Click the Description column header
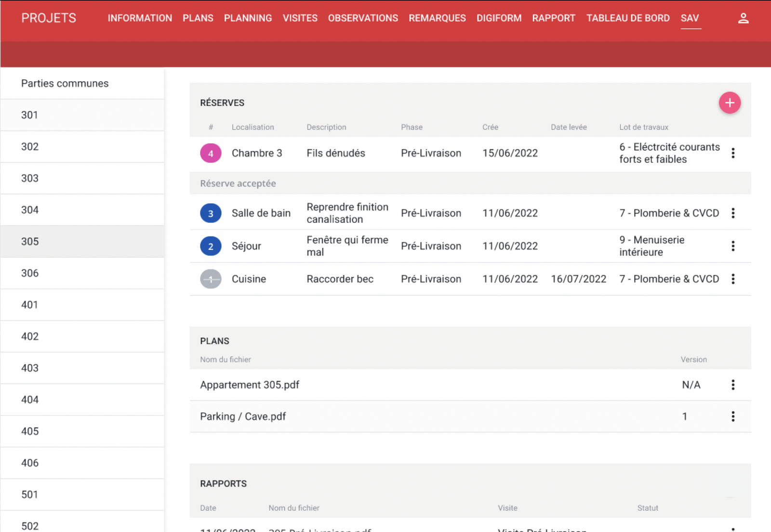The width and height of the screenshot is (771, 532). click(326, 127)
